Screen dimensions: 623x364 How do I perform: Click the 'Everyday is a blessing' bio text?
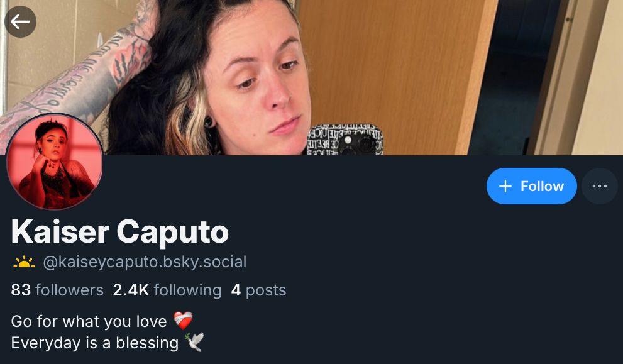click(95, 343)
